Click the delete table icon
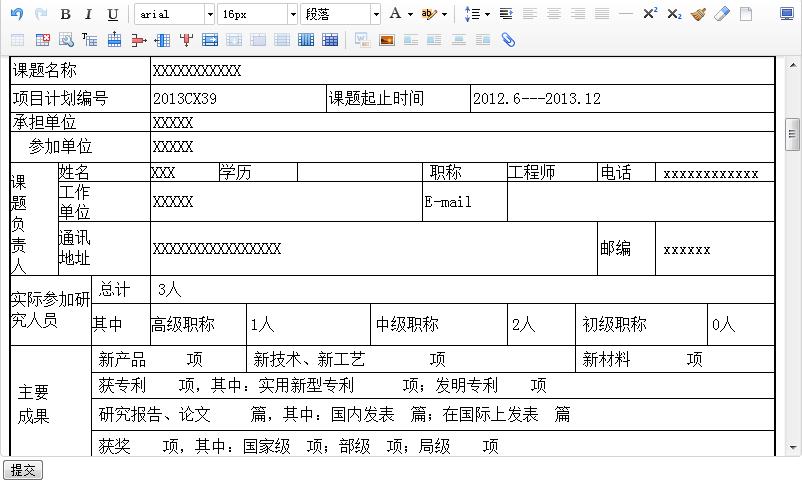Screen dimensions: 802x481 pos(42,39)
